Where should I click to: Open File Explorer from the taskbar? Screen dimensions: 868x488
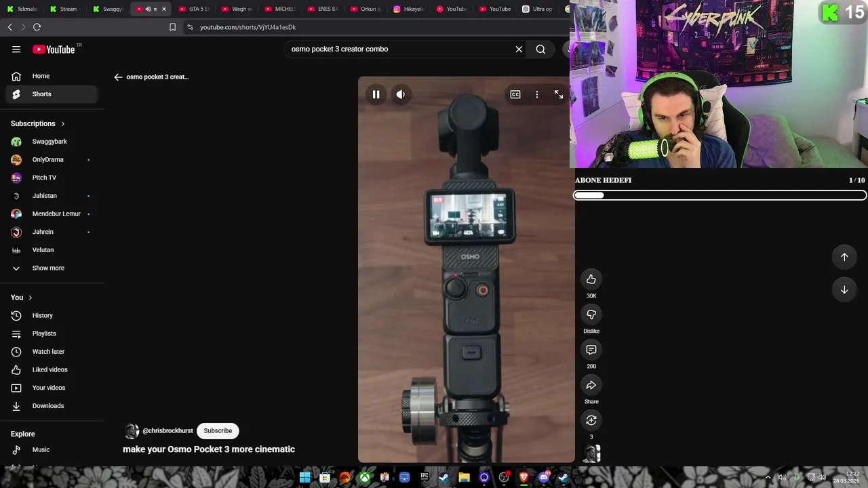click(x=464, y=477)
